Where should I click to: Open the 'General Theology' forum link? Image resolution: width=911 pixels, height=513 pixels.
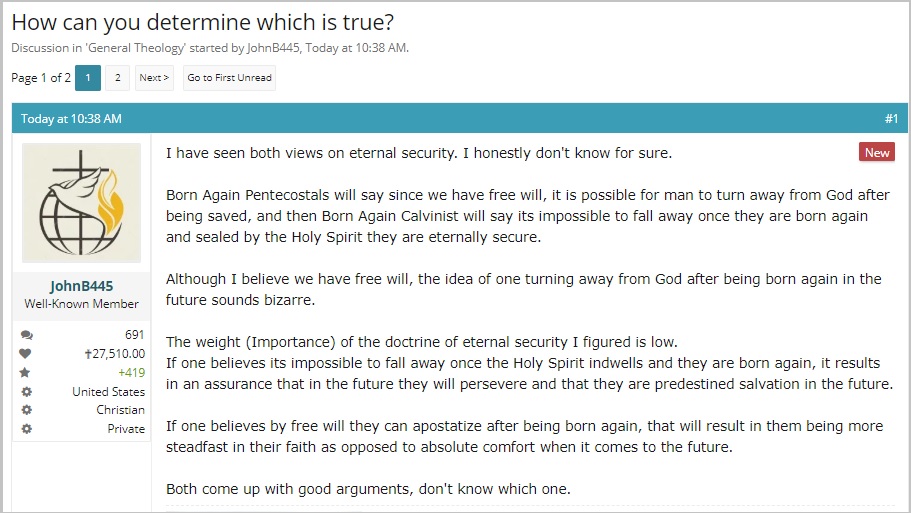coord(136,48)
